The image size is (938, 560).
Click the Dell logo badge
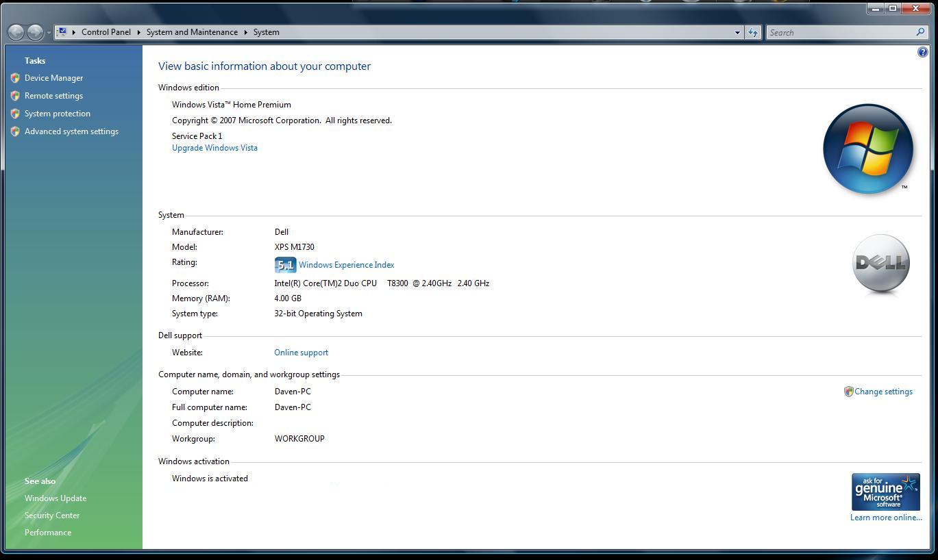881,264
